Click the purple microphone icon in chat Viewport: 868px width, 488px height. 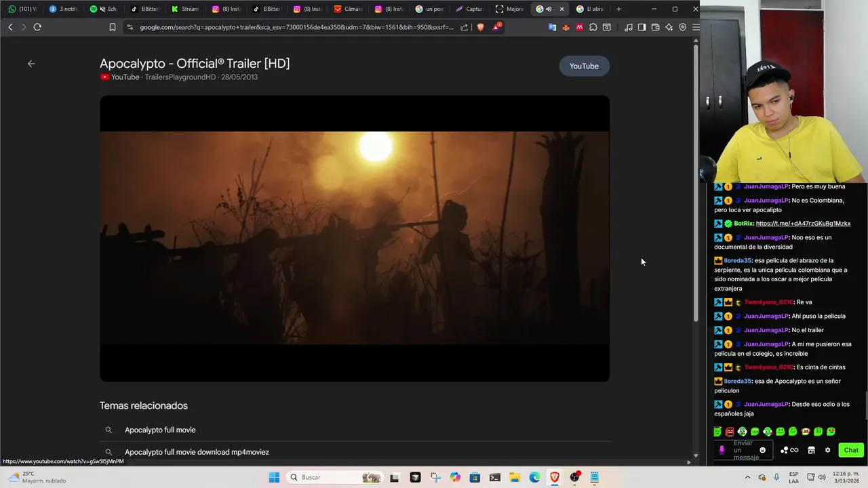pos(722,450)
